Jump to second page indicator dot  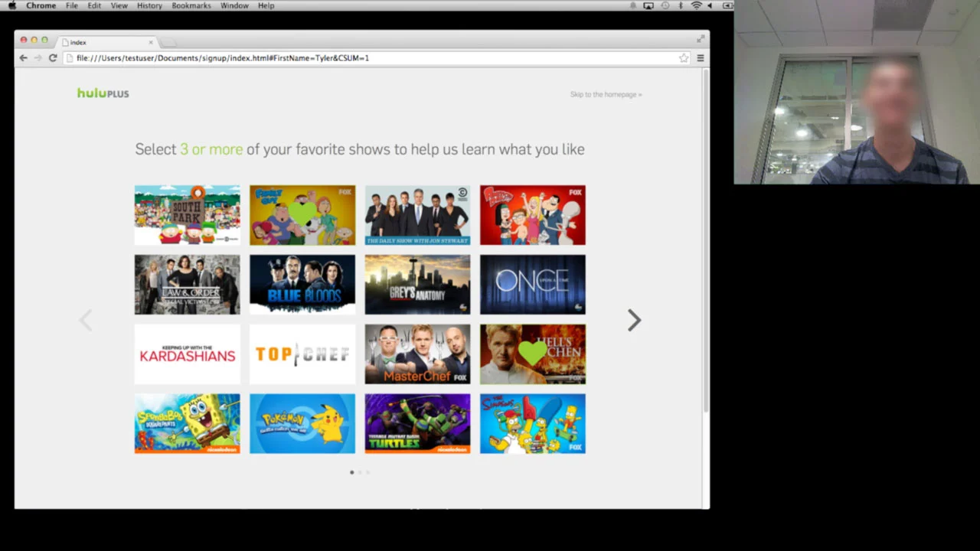point(360,472)
